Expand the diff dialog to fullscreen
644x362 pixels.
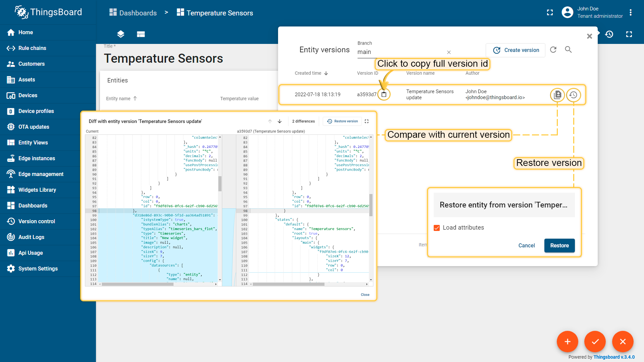367,121
